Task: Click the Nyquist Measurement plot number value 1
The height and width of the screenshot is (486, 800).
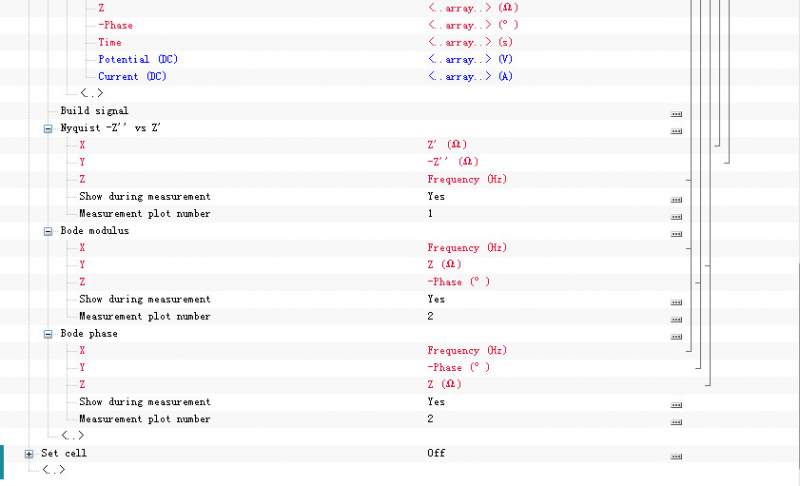Action: point(430,214)
